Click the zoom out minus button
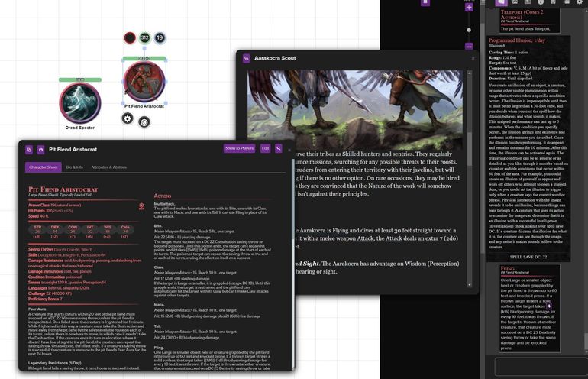Screen dimensions: 588x379 pos(469,47)
